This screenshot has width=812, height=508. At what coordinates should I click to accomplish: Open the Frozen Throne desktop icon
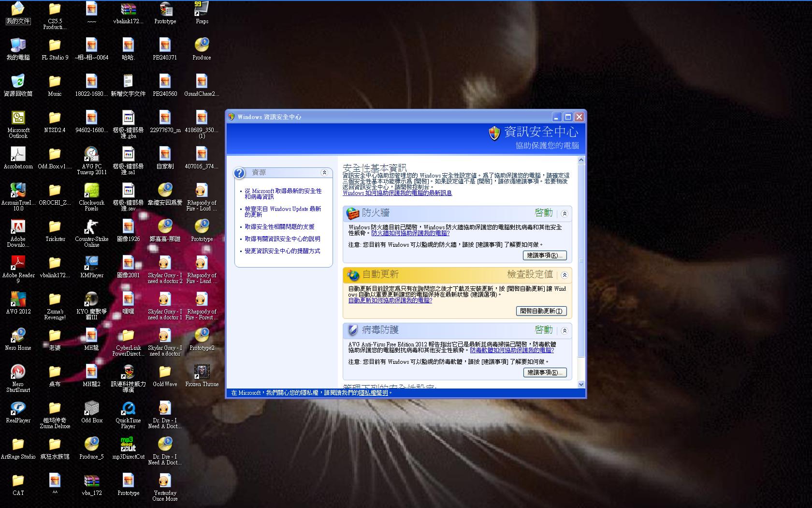pos(202,375)
